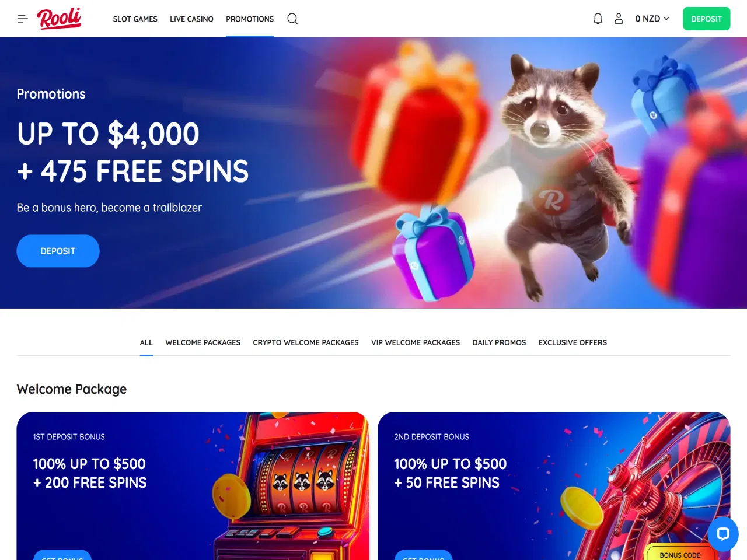Screen dimensions: 747x560
Task: Open the notifications bell
Action: click(598, 19)
